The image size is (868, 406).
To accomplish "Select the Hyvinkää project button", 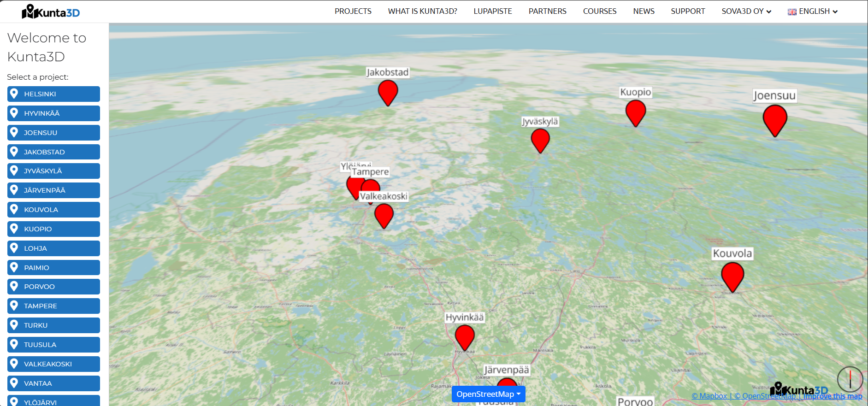I will point(53,113).
